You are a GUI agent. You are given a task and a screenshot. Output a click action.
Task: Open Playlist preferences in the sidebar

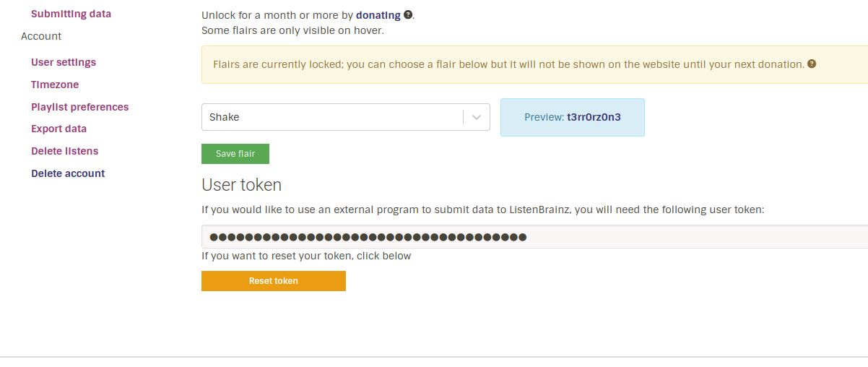79,107
